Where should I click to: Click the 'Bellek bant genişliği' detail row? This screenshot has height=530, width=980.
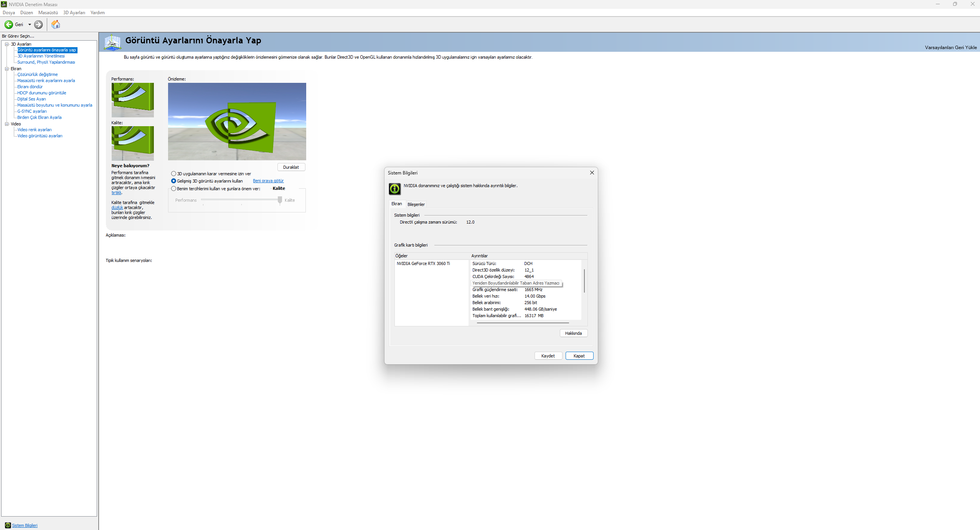tap(526, 309)
